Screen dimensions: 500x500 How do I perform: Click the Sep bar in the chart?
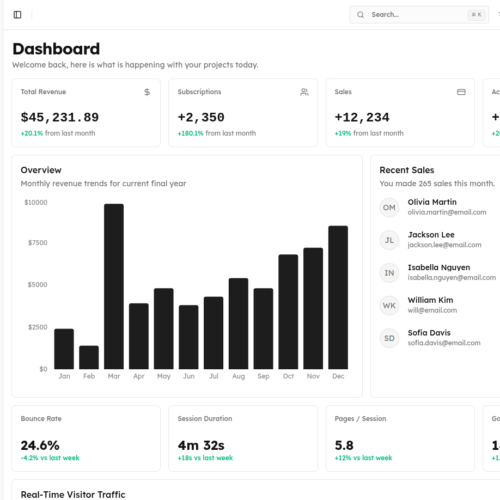(x=263, y=329)
